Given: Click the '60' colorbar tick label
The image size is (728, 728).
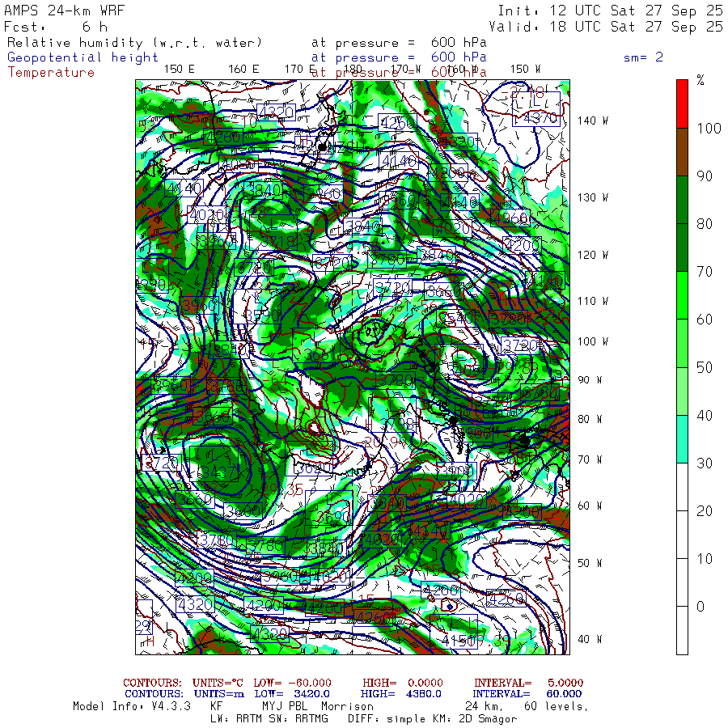Looking at the screenshot, I should pyautogui.click(x=705, y=320).
